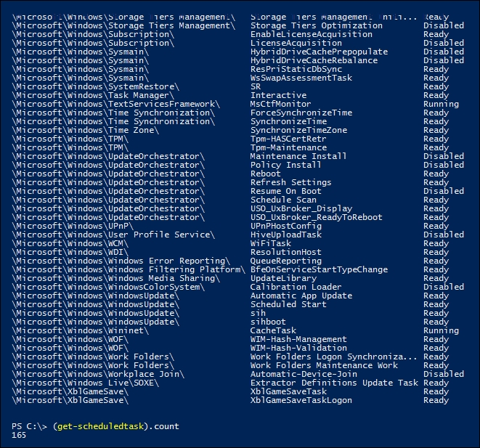
Task: Click the ResPriStaticDbSync task name
Action: [x=296, y=69]
